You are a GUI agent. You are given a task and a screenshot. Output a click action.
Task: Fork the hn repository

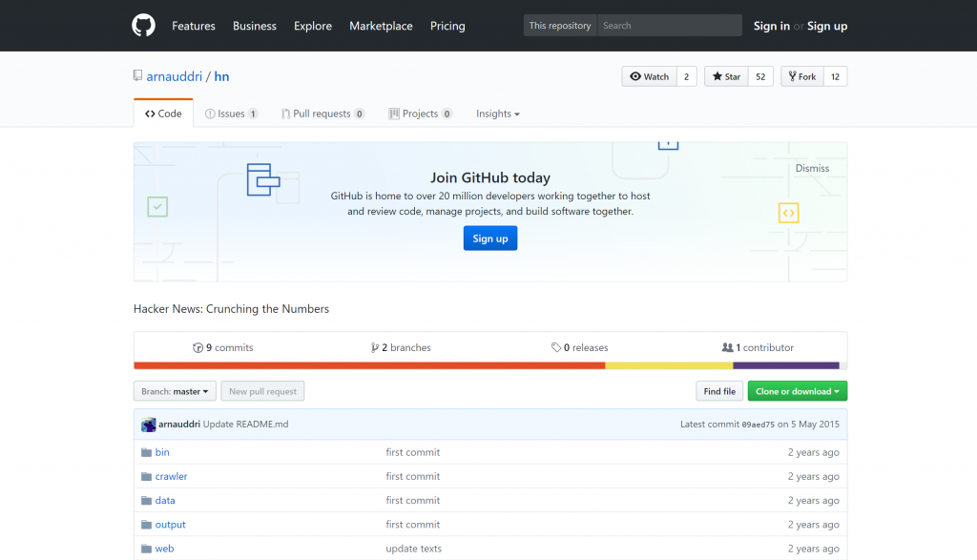801,76
